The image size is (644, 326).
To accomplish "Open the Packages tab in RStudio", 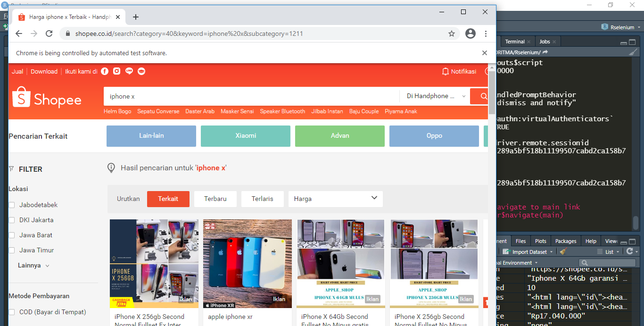I will (x=566, y=241).
